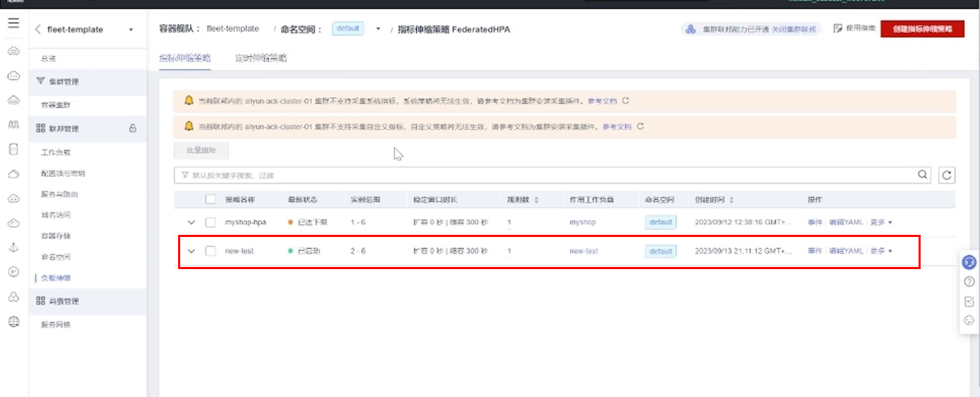
Task: Click the 集群联邦 cluster icon in header
Action: [690, 29]
